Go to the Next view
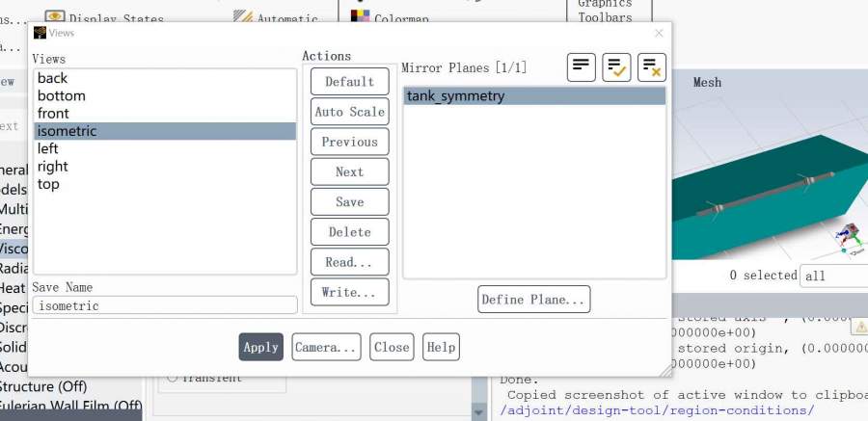Image resolution: width=868 pixels, height=421 pixels. 349,172
